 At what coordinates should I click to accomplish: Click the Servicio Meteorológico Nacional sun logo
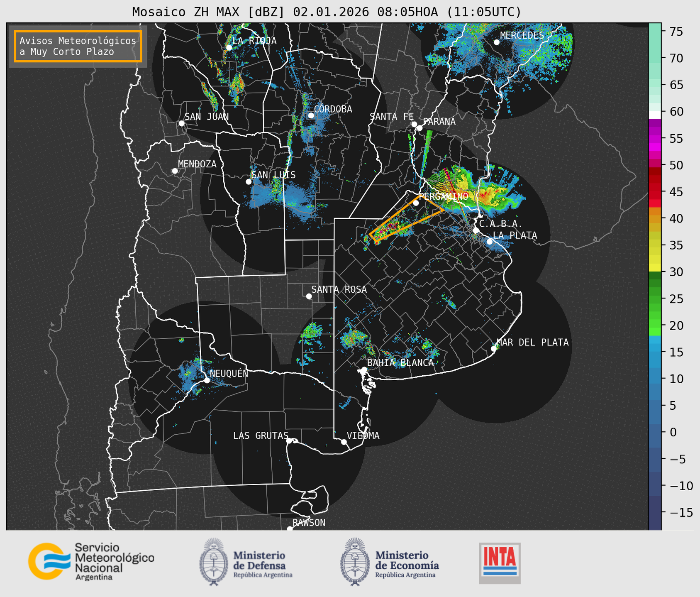(x=49, y=561)
